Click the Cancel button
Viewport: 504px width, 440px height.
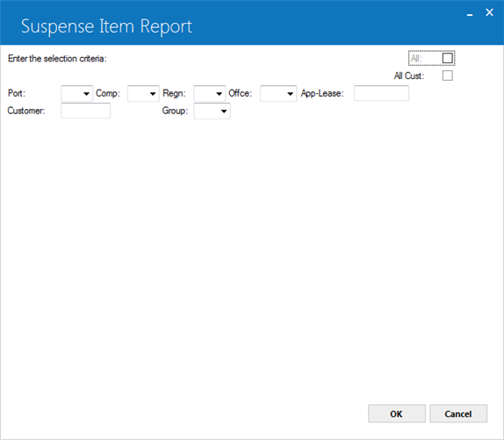[458, 414]
